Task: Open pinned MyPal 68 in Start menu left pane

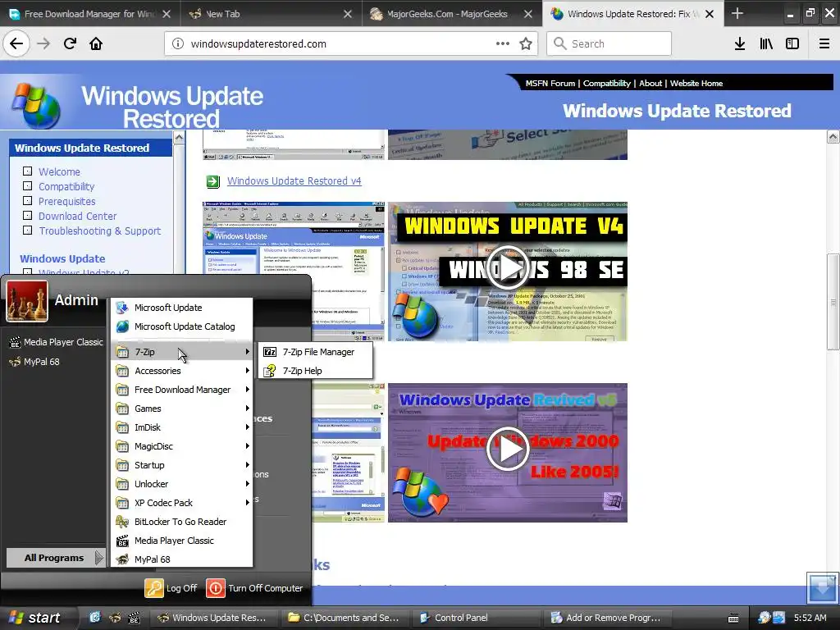Action: [x=34, y=362]
